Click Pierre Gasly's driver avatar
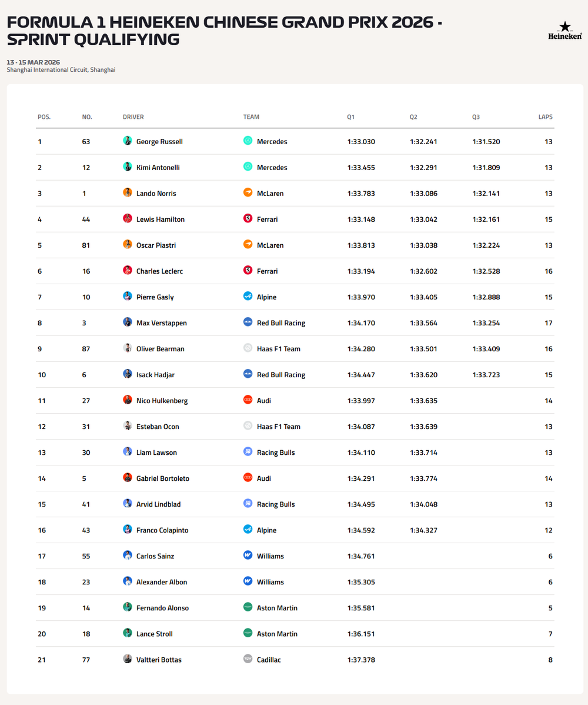This screenshot has height=705, width=588. [x=128, y=296]
